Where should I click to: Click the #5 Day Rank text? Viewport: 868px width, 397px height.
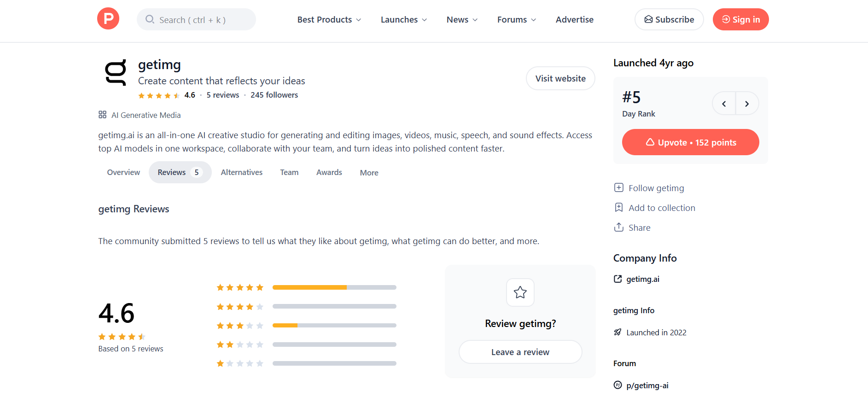(x=639, y=104)
